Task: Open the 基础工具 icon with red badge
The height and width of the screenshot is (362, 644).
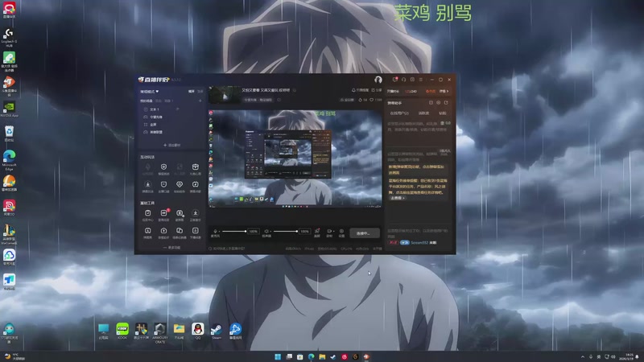Action: coord(164,215)
